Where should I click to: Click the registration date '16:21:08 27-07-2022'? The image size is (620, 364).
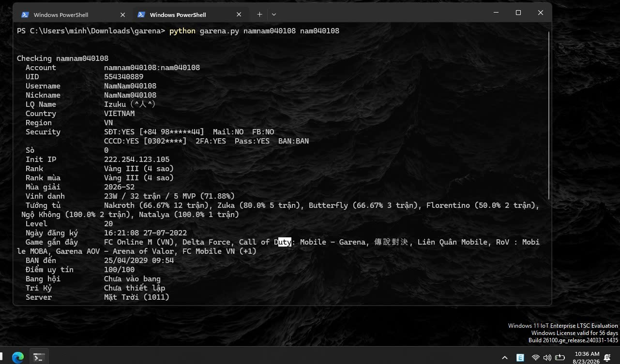pyautogui.click(x=145, y=233)
